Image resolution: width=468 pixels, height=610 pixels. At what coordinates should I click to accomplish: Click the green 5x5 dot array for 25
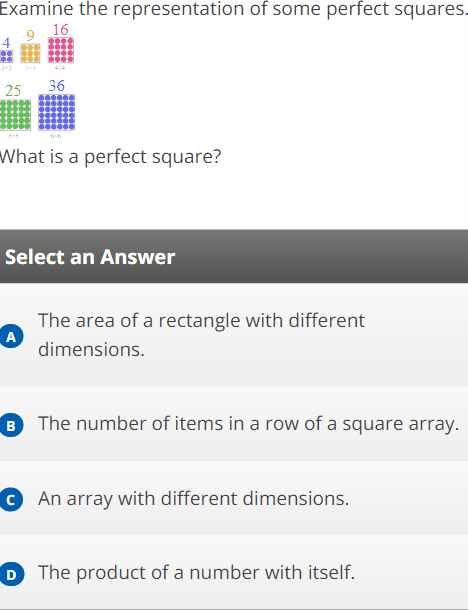pos(15,115)
